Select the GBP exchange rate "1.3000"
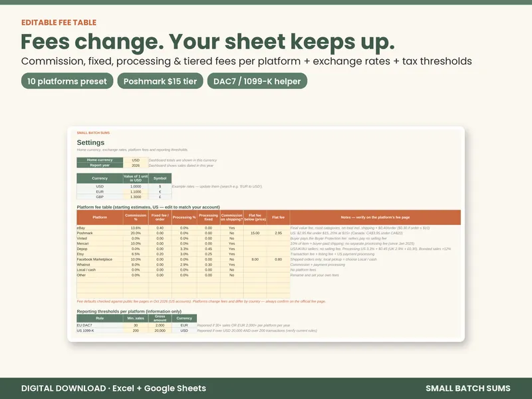 click(x=136, y=197)
